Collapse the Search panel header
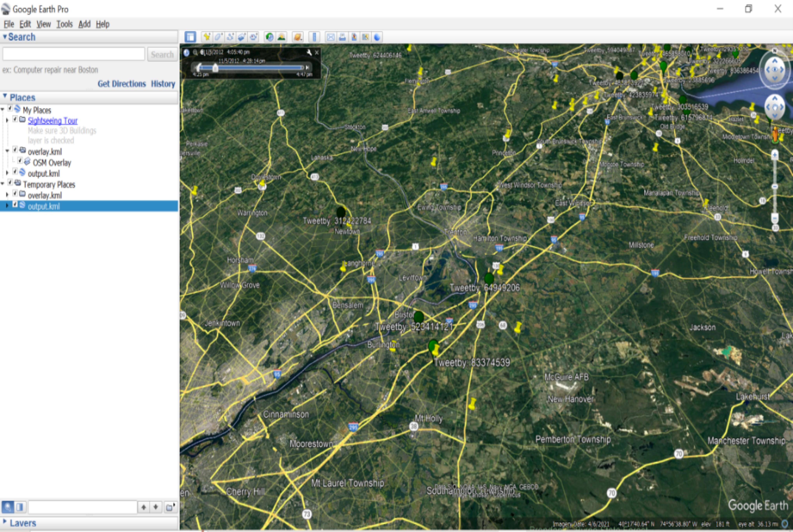793x532 pixels. (89, 37)
